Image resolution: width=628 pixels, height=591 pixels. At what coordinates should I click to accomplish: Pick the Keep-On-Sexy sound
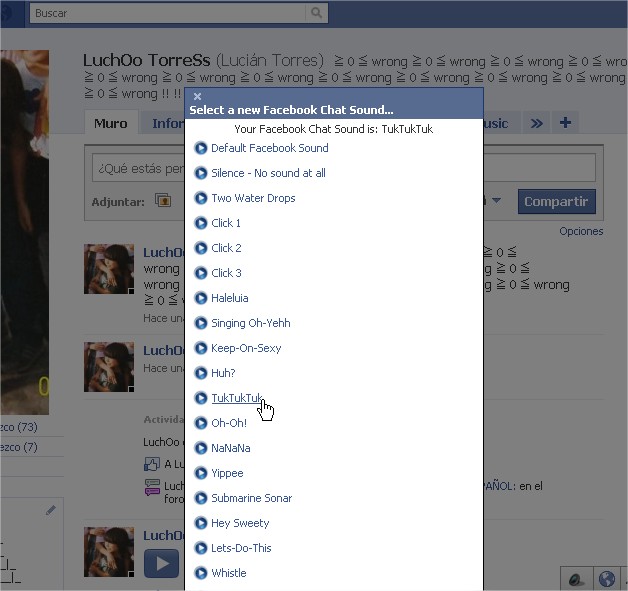(x=246, y=348)
